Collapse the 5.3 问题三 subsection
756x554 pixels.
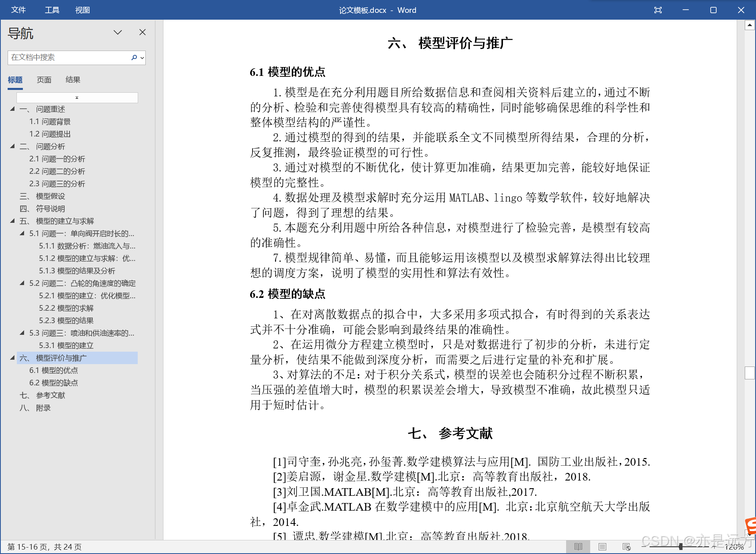22,333
